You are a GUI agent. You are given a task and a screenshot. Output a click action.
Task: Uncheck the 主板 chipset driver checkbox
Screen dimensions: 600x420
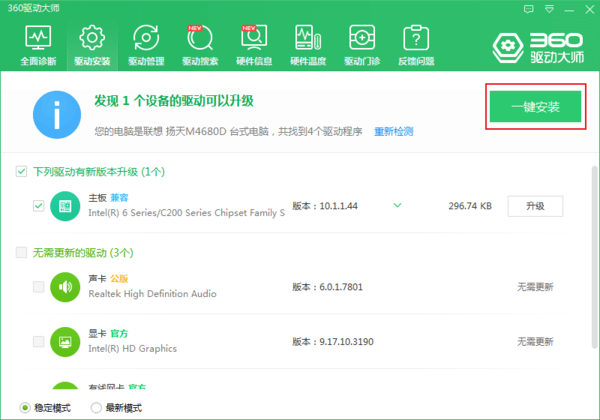(x=38, y=206)
